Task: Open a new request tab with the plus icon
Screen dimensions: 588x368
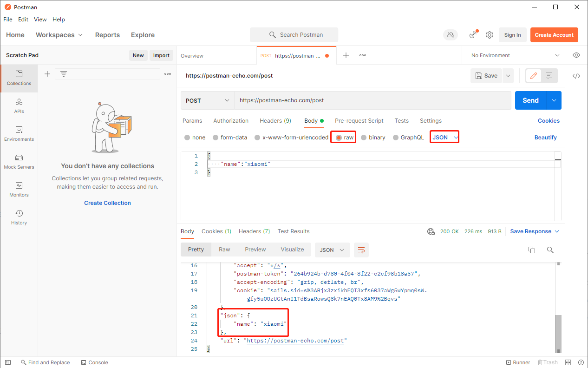Action: (x=346, y=55)
